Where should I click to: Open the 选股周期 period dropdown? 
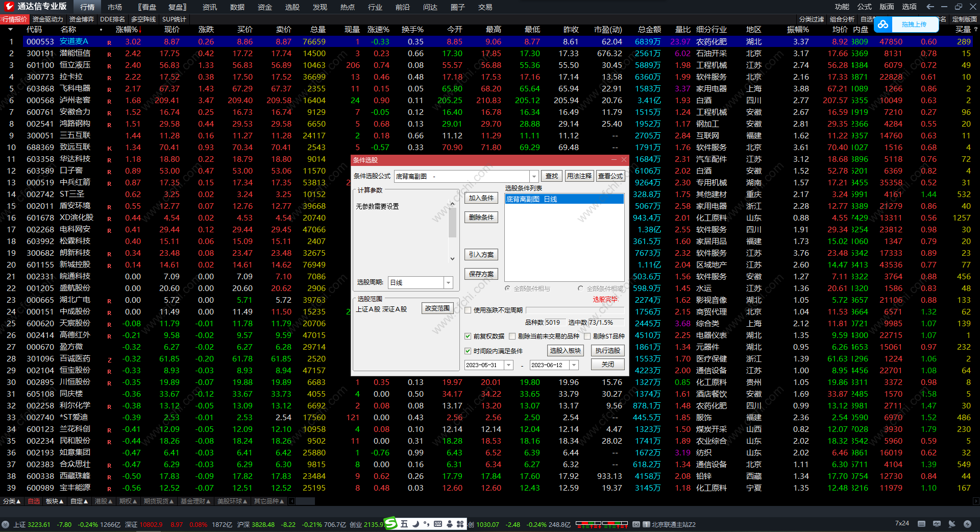coord(448,283)
